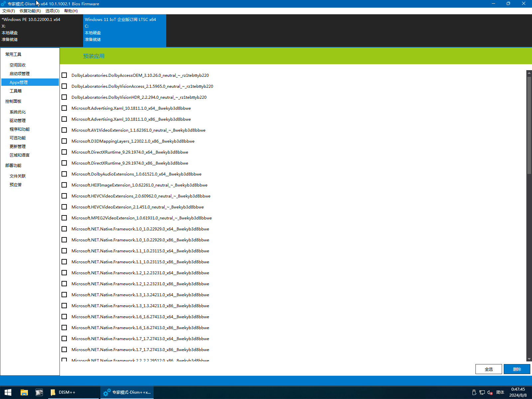Launch the camera tool taskbar icon

pyautogui.click(x=39, y=392)
